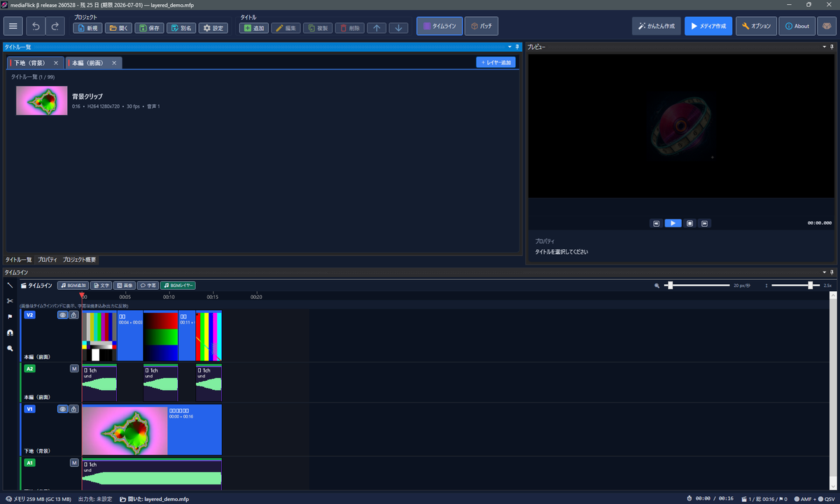Redo the last undone action

[55, 27]
